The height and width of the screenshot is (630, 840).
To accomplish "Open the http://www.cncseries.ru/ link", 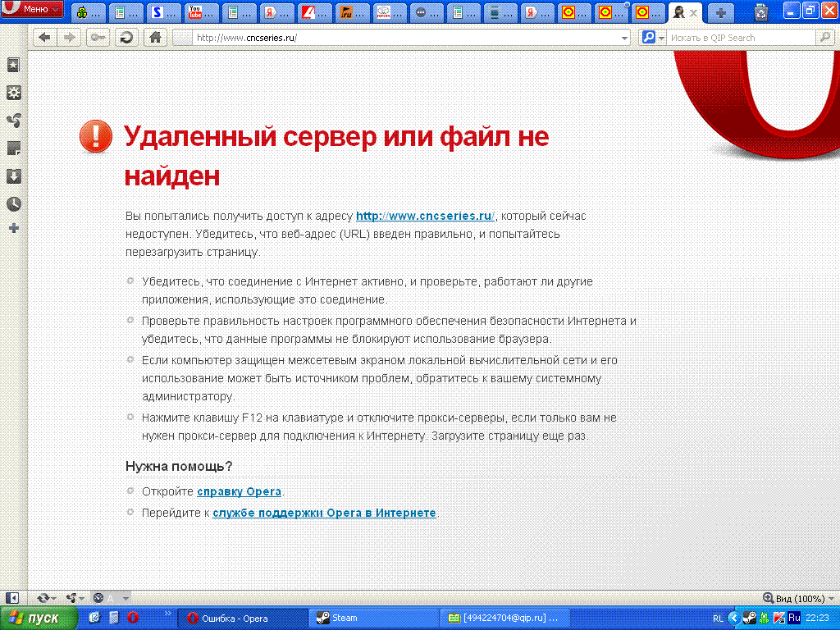I will pos(426,216).
